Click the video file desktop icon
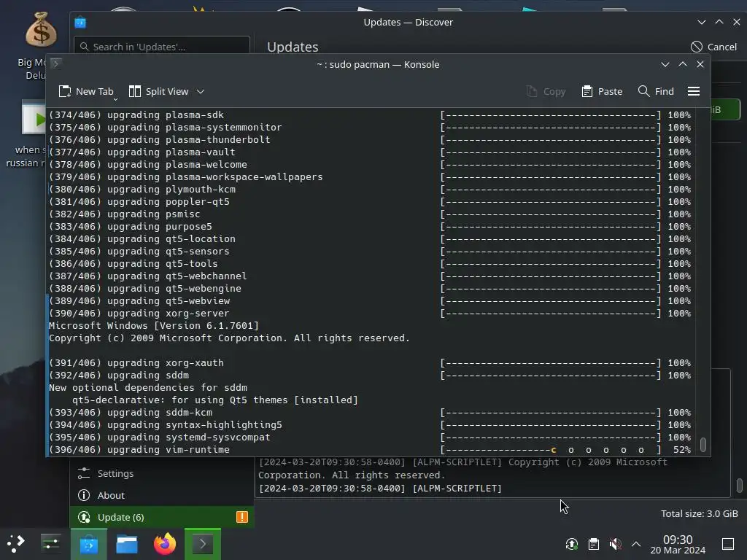 pyautogui.click(x=34, y=117)
